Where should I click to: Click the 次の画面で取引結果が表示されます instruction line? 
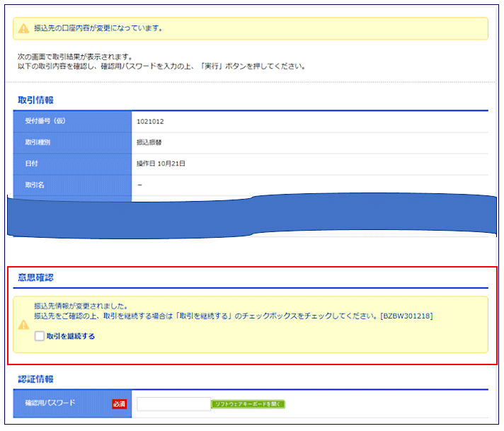pyautogui.click(x=75, y=57)
